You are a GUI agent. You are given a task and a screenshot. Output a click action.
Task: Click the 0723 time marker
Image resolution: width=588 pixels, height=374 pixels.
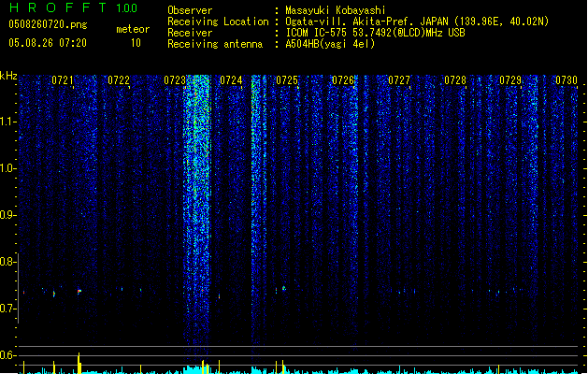[x=175, y=80]
